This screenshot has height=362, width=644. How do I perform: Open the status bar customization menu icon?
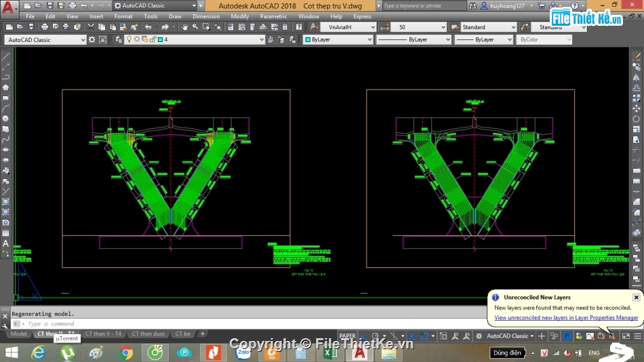click(637, 336)
